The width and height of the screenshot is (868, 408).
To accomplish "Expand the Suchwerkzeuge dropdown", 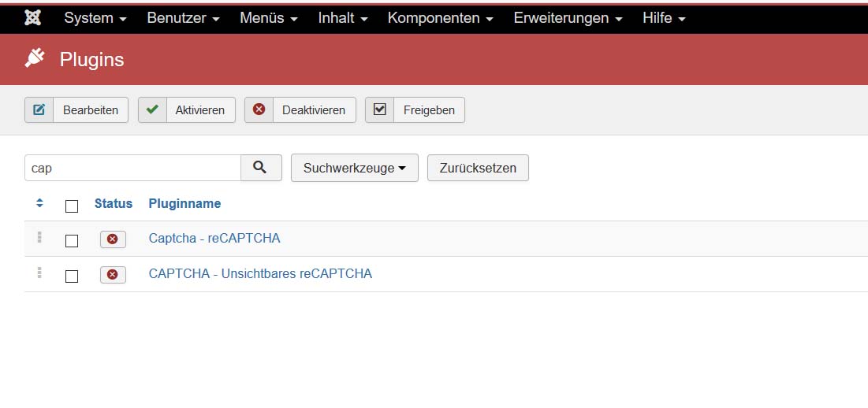I will [354, 168].
